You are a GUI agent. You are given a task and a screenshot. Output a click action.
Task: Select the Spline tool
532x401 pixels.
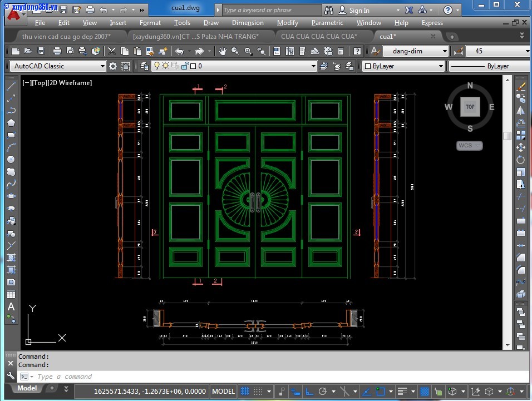(11, 184)
